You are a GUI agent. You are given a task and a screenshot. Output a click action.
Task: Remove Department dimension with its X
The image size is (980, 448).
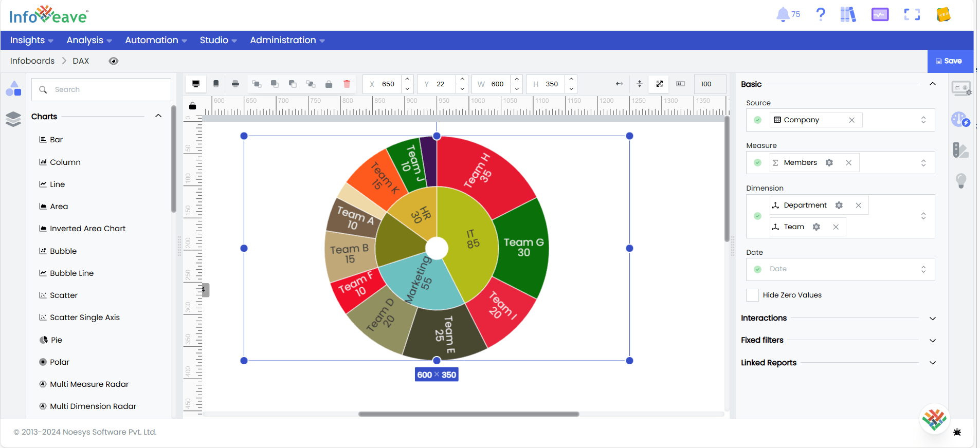[858, 205]
